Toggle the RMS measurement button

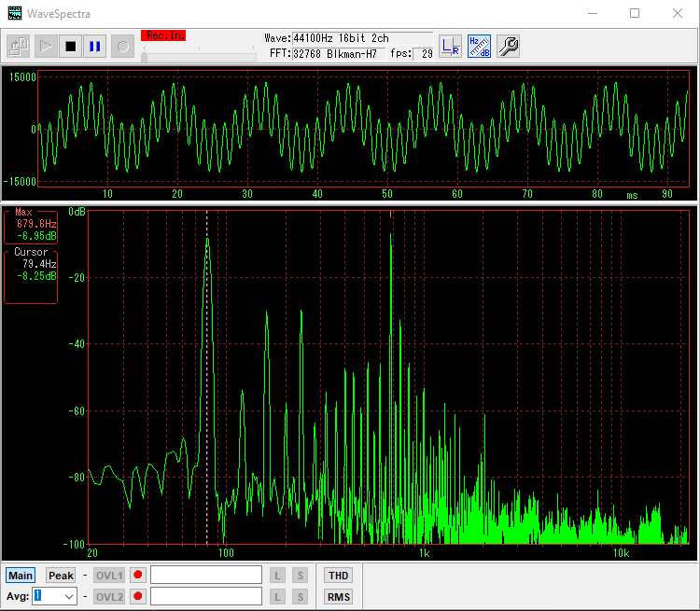click(338, 597)
